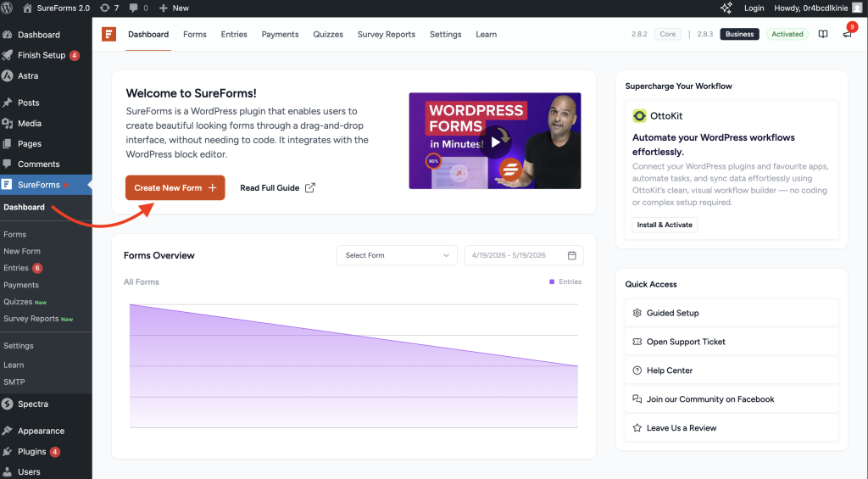The width and height of the screenshot is (868, 479).
Task: Click the OttoKit logo icon
Action: 639,116
